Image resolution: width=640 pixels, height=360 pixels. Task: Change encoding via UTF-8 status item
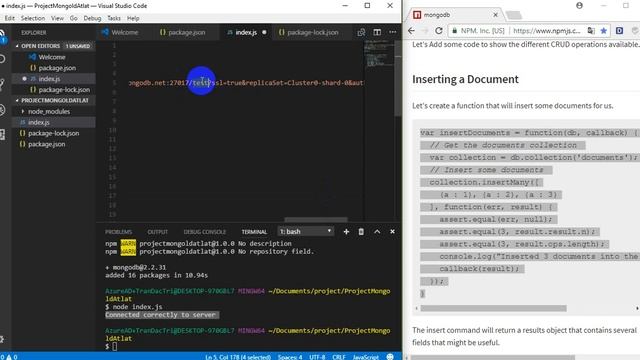pyautogui.click(x=317, y=357)
